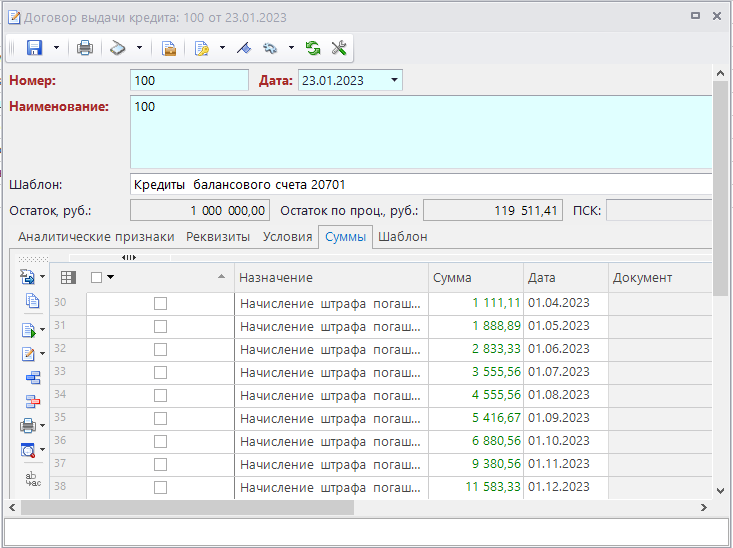Sort by the Сумма column header
The height and width of the screenshot is (548, 733).
pyautogui.click(x=475, y=277)
